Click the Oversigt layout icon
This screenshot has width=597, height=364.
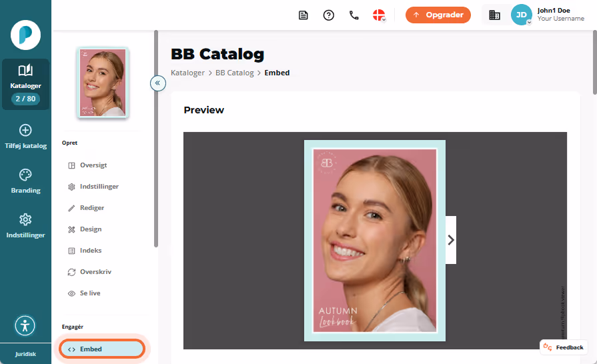[x=71, y=165]
